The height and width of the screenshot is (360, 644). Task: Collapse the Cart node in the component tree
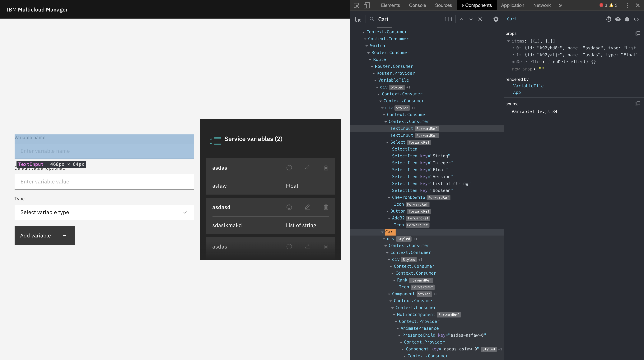[x=382, y=232]
